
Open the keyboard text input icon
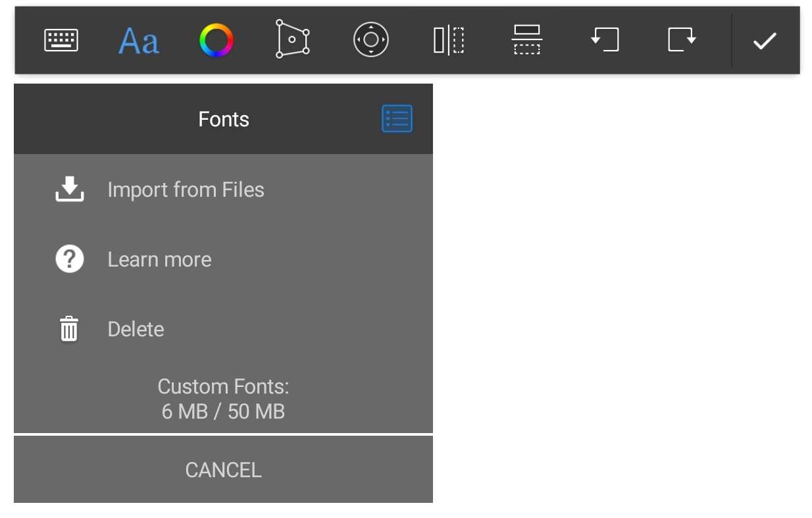tap(61, 40)
